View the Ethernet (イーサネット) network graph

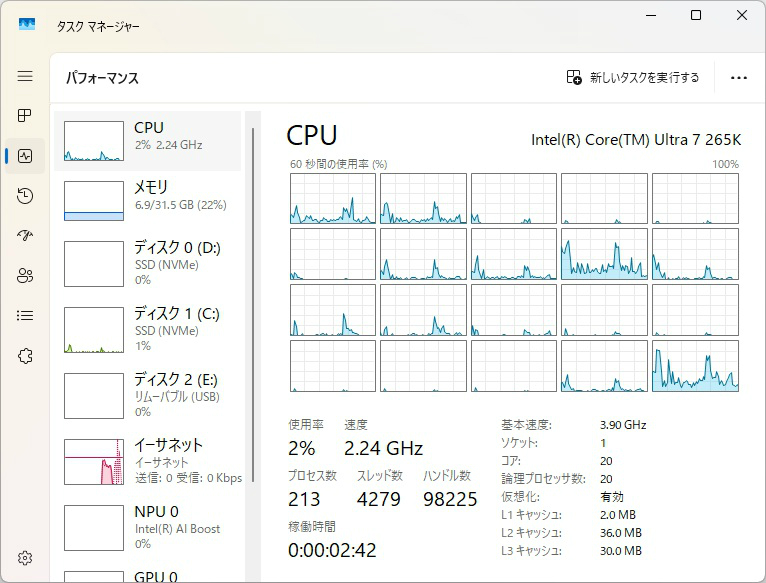click(x=150, y=461)
